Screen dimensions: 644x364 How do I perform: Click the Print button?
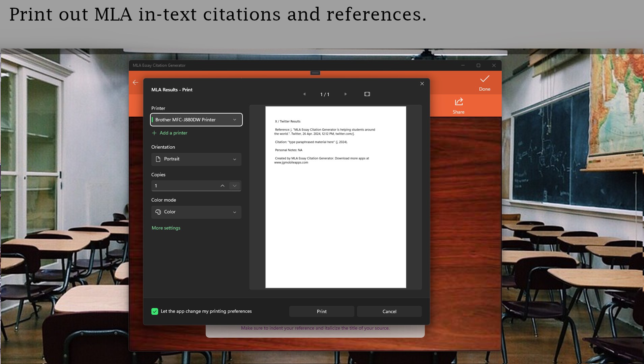pyautogui.click(x=322, y=311)
